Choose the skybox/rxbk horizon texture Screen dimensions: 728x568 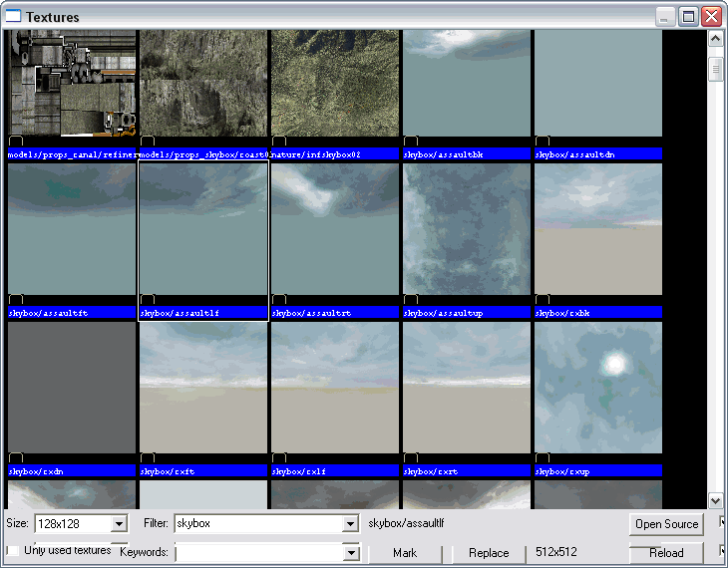(x=597, y=229)
